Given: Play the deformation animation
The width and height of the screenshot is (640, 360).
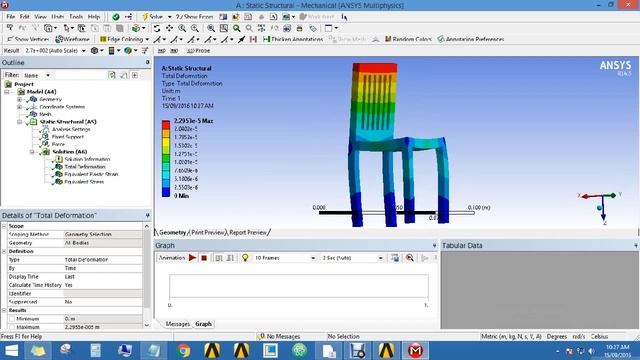Looking at the screenshot, I should [x=192, y=258].
